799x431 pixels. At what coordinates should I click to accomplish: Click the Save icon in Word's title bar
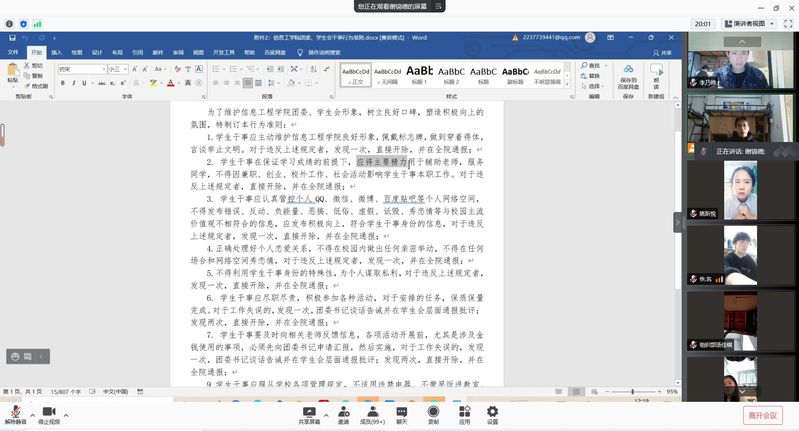click(x=13, y=38)
